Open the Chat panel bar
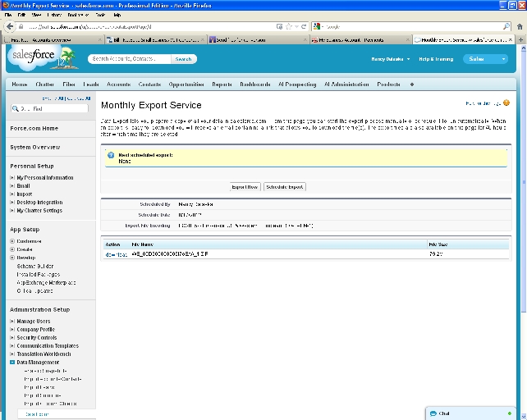The height and width of the screenshot is (420, 527). [470, 413]
